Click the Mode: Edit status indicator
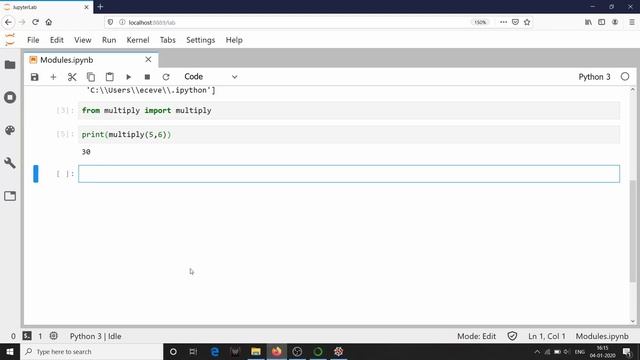The height and width of the screenshot is (360, 640). click(x=476, y=336)
